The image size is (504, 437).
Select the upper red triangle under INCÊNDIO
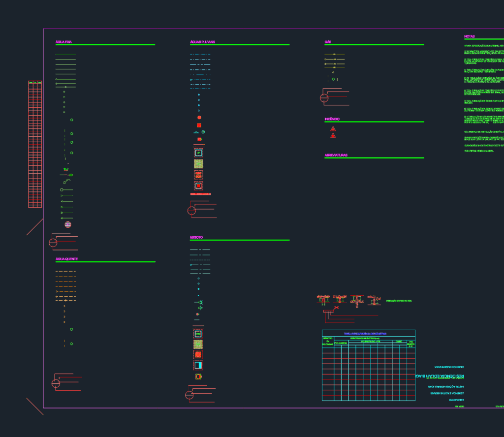333,129
